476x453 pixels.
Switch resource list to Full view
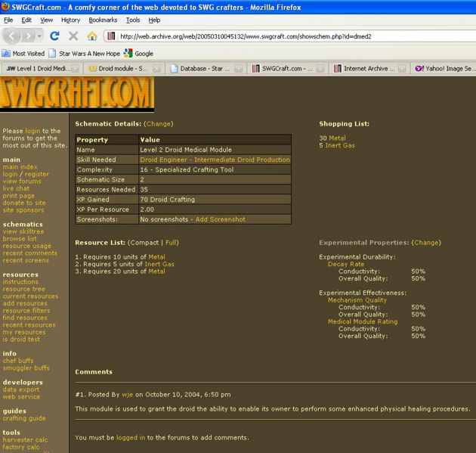tap(171, 243)
